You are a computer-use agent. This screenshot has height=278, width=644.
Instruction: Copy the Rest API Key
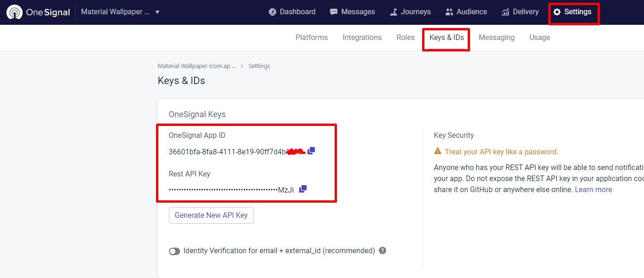coord(302,189)
